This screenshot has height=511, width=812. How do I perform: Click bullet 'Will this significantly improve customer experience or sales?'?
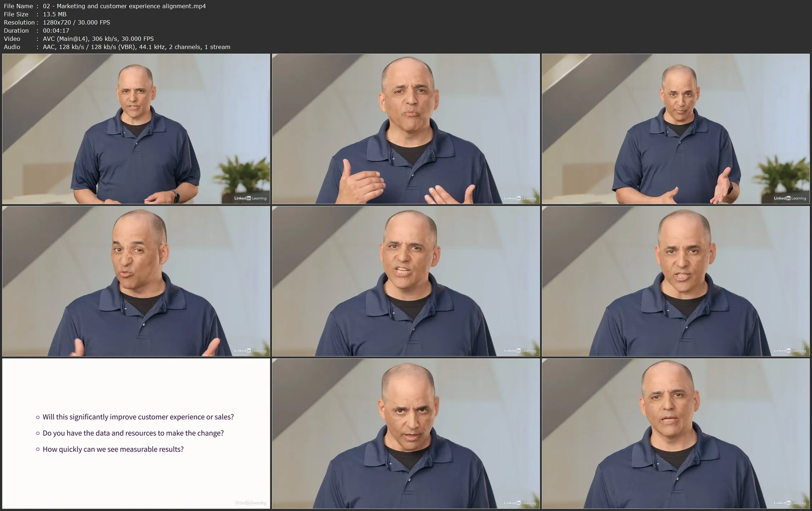138,417
